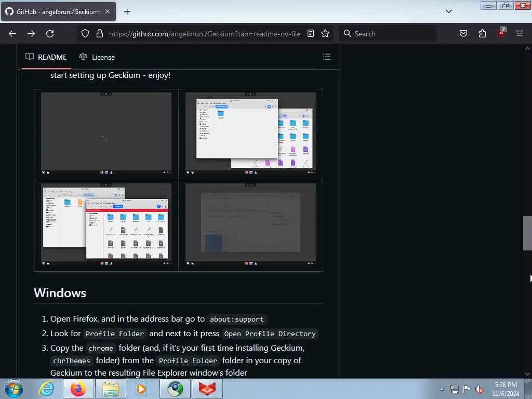Open tracking protection shield icon

point(85,34)
